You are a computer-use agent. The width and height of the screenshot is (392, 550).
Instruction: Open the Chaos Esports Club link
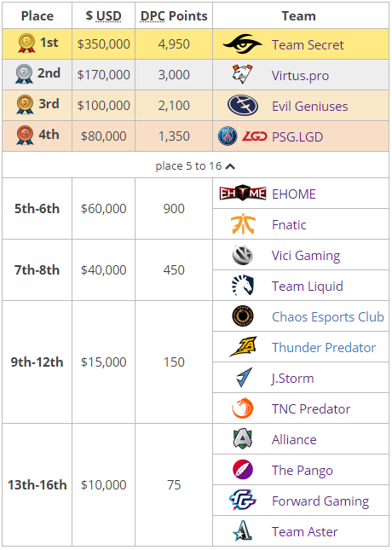click(328, 316)
